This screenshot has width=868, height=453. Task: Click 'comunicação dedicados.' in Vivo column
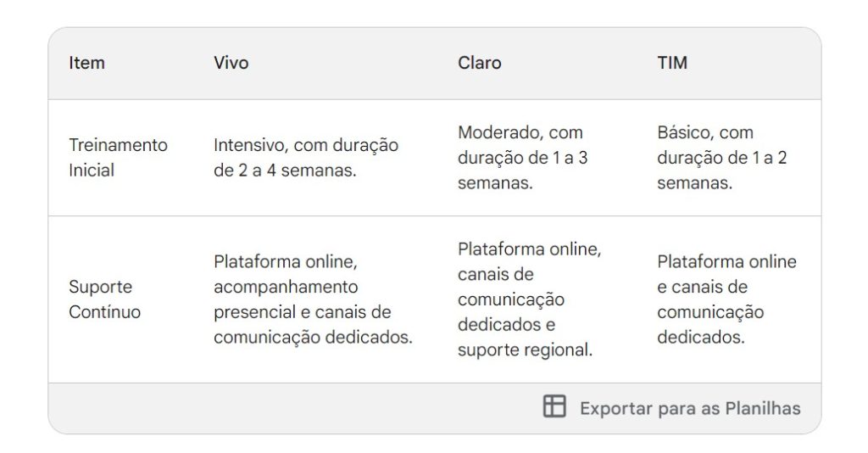pos(313,337)
